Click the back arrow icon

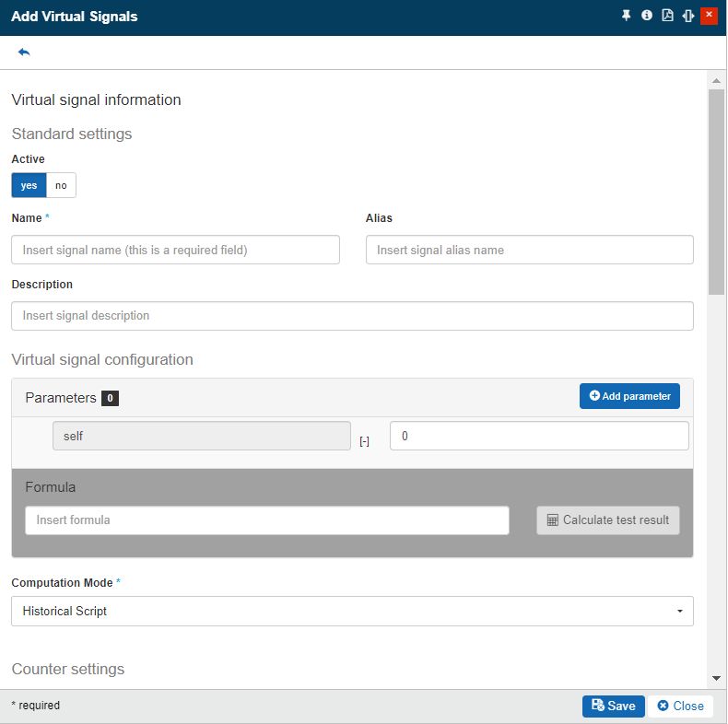pyautogui.click(x=24, y=53)
